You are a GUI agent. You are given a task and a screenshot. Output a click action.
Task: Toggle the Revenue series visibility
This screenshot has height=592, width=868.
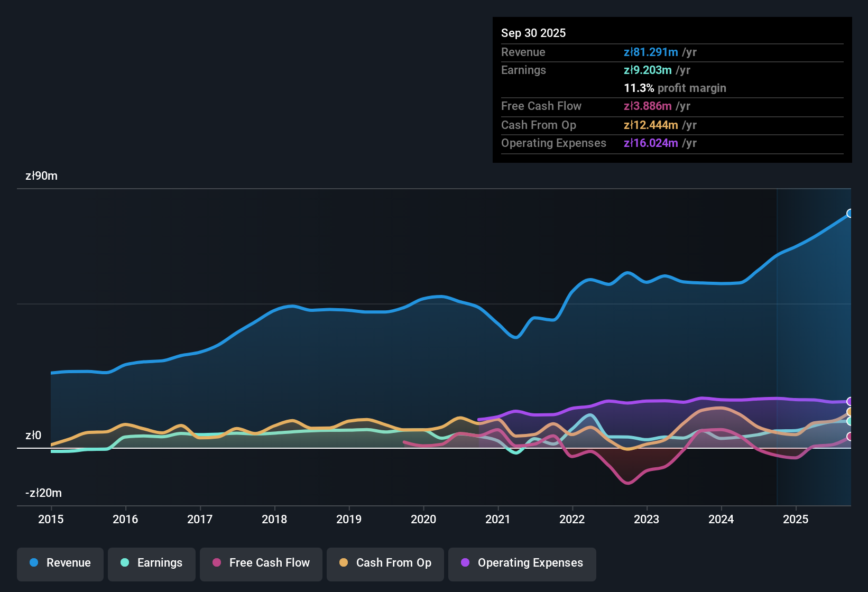pos(60,563)
